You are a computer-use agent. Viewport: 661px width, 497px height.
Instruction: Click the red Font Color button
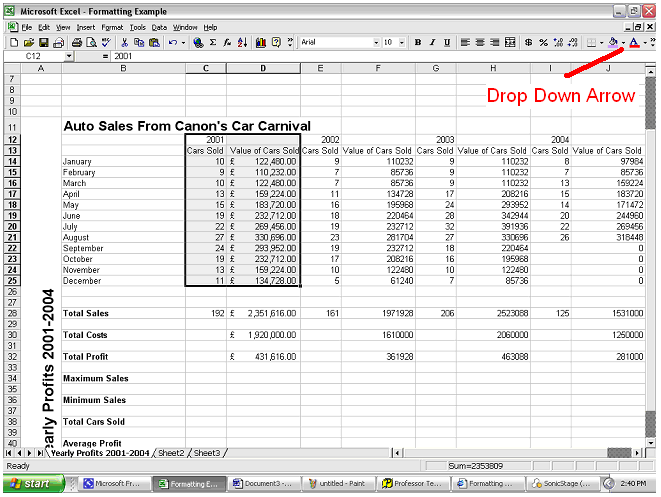point(634,43)
